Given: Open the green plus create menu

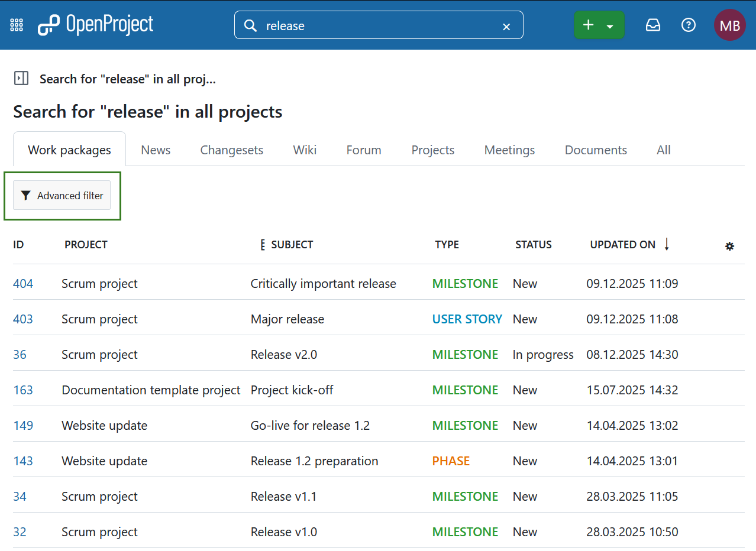Looking at the screenshot, I should click(588, 24).
